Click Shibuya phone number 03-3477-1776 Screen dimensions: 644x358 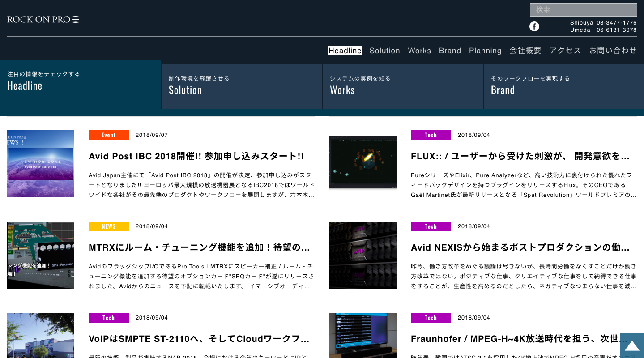pos(617,22)
